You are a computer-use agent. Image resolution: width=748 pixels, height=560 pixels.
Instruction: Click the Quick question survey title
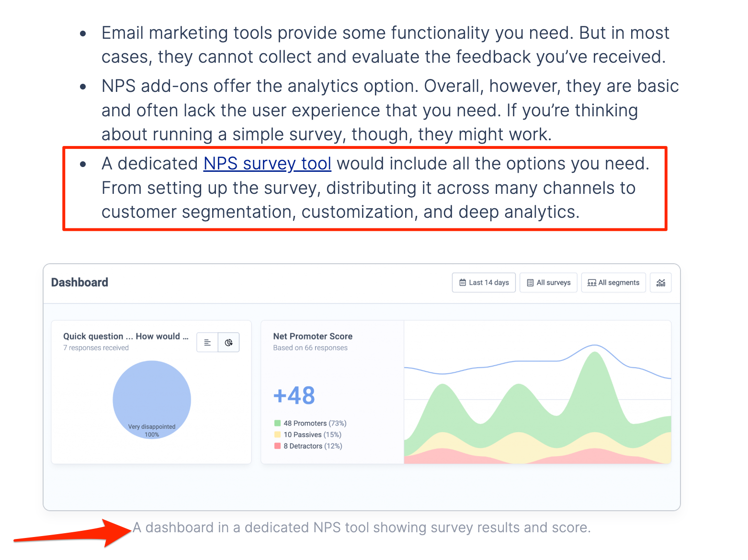tap(125, 336)
